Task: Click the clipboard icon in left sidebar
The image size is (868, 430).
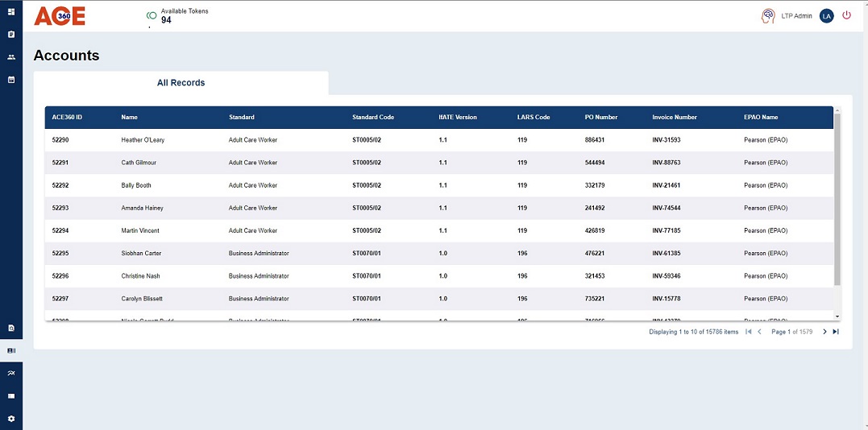Action: coord(11,35)
